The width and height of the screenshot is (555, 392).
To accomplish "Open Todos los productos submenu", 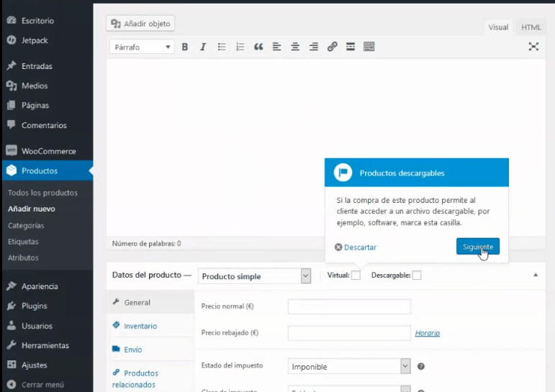I will [42, 193].
